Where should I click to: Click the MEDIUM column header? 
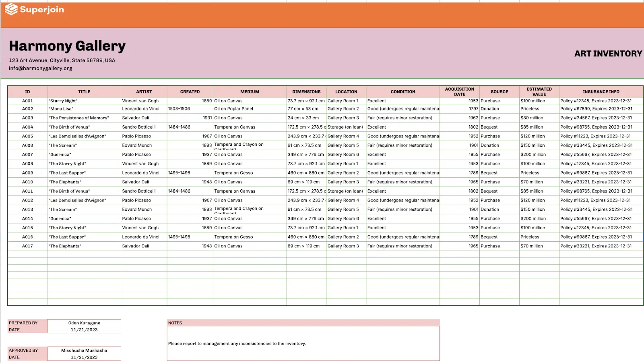[250, 92]
